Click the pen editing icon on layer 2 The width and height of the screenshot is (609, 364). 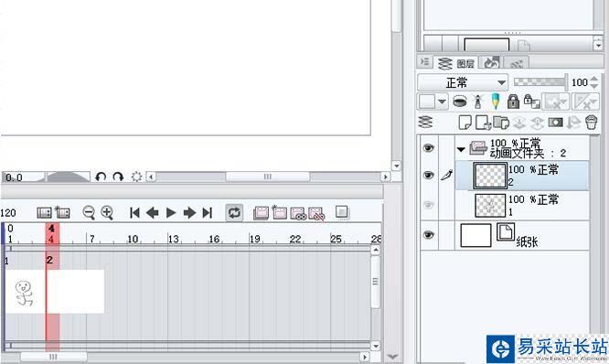coord(446,176)
